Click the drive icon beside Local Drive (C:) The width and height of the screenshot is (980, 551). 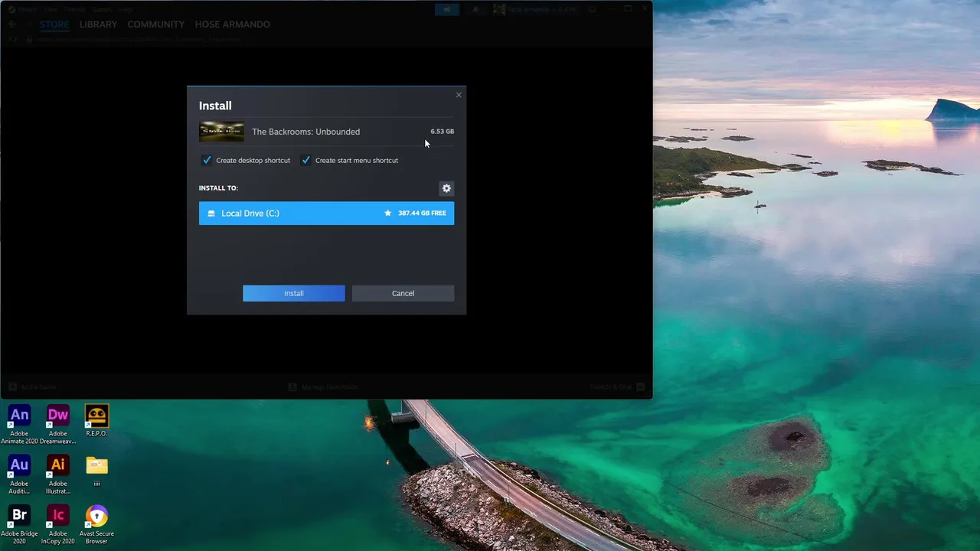point(211,214)
